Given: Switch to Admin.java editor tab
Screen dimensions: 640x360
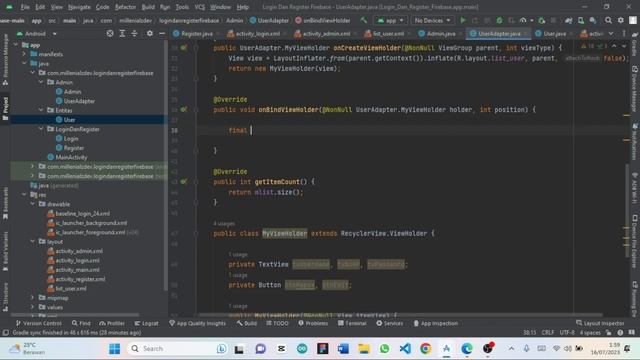Looking at the screenshot, I should [x=440, y=33].
